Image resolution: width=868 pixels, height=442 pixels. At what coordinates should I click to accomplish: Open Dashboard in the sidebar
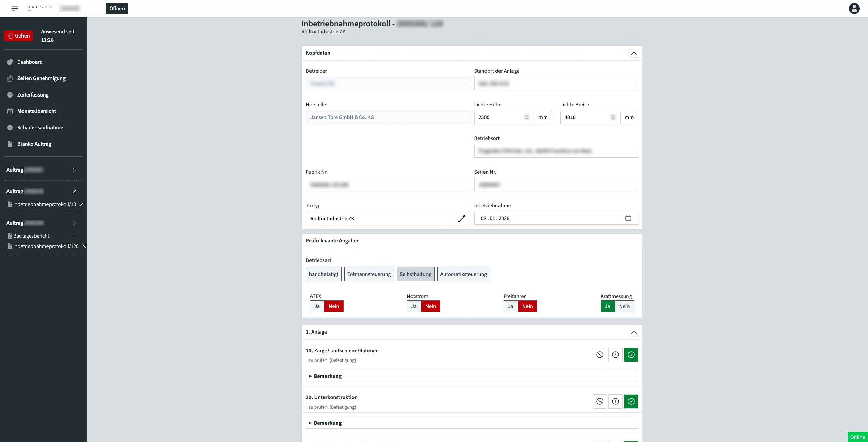tap(30, 62)
